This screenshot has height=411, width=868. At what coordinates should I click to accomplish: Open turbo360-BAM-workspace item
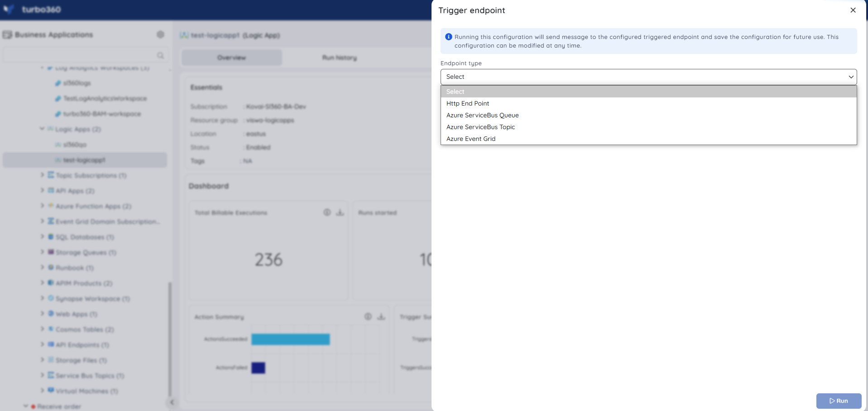pyautogui.click(x=102, y=114)
